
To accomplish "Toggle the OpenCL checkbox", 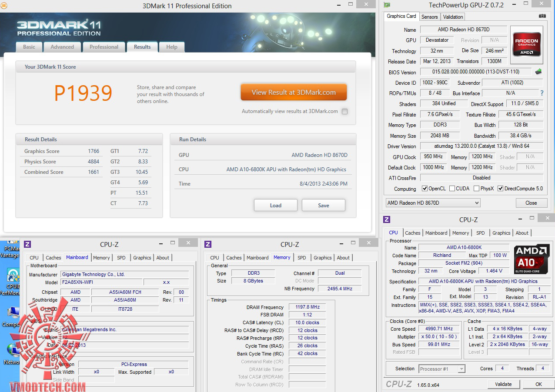I will click(x=425, y=189).
